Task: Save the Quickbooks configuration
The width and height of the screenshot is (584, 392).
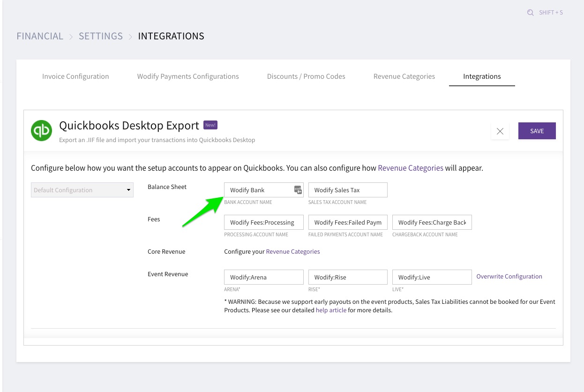Action: coord(537,131)
